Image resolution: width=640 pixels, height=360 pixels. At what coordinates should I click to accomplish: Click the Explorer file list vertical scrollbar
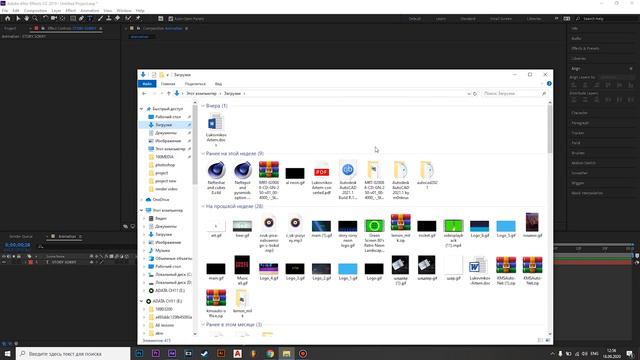[x=550, y=128]
